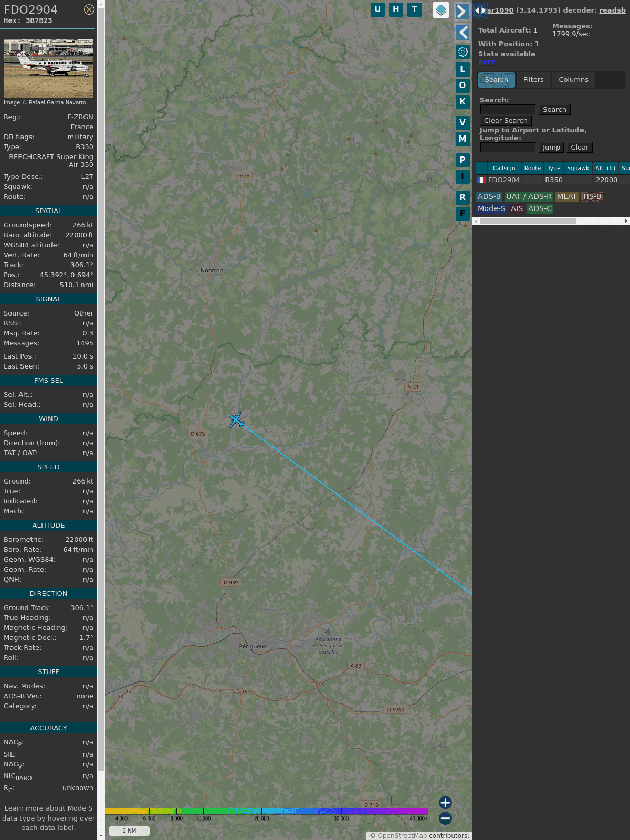Switch to the Filters tab
This screenshot has height=840, width=630.
coord(533,80)
